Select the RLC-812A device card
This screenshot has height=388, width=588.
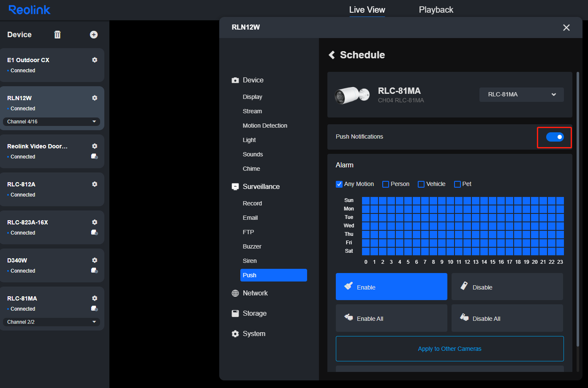click(52, 189)
